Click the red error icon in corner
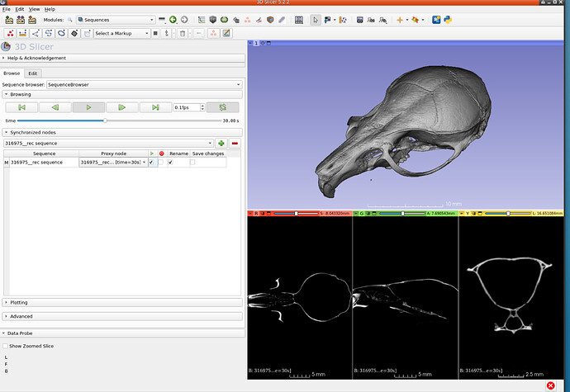Image resolution: width=570 pixels, height=392 pixels. pyautogui.click(x=550, y=385)
